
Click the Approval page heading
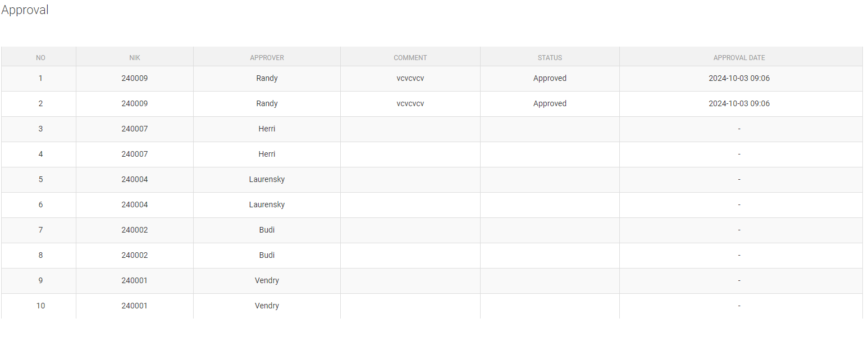click(25, 10)
